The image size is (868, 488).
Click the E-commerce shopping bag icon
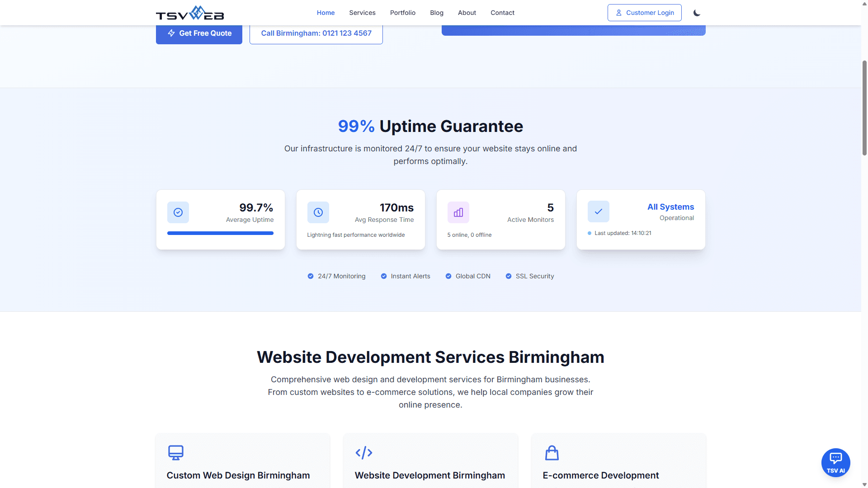[x=552, y=452]
